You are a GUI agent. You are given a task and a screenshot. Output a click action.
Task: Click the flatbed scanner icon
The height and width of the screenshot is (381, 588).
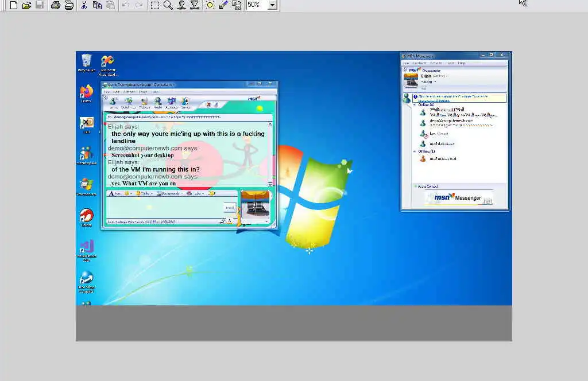pos(69,5)
